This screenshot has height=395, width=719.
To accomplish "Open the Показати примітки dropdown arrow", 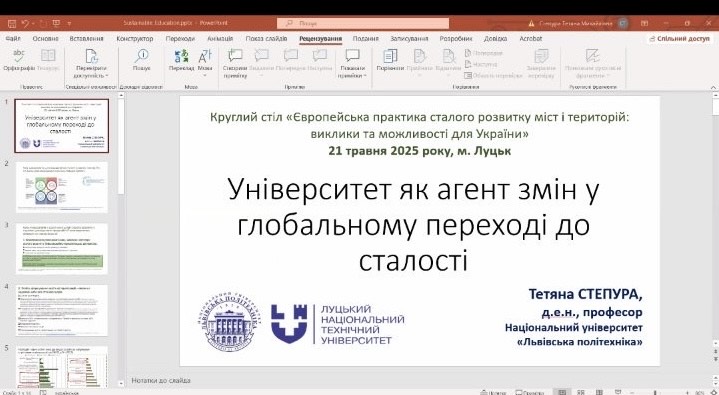I will coord(365,76).
